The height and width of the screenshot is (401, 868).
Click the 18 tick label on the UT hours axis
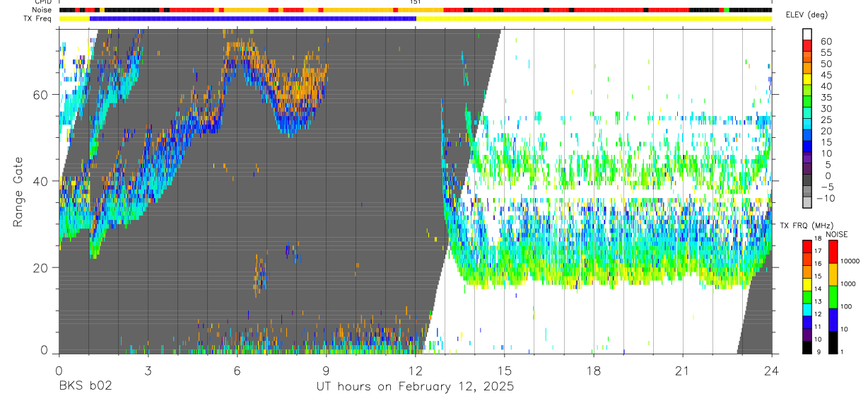(594, 371)
